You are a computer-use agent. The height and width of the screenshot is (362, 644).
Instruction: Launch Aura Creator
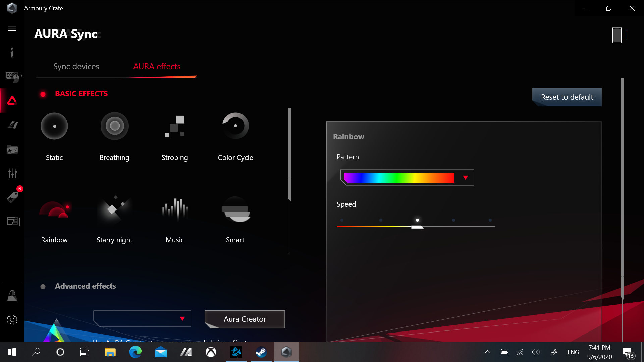(245, 319)
